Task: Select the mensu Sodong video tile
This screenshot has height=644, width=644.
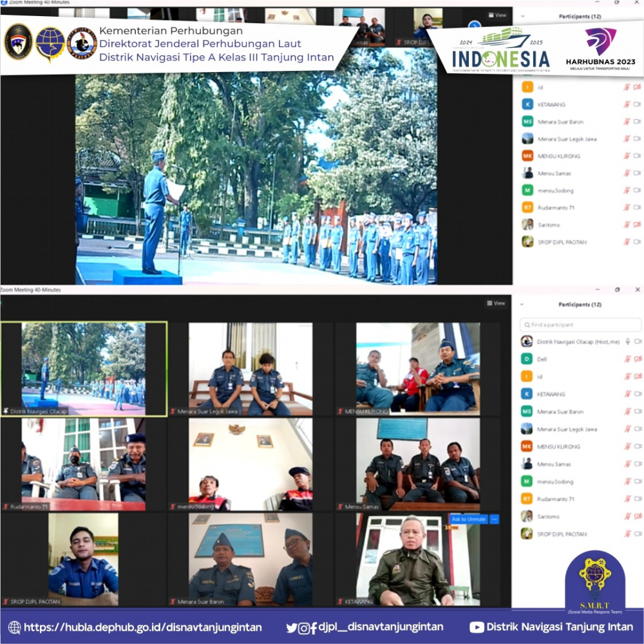Action: coord(251,464)
